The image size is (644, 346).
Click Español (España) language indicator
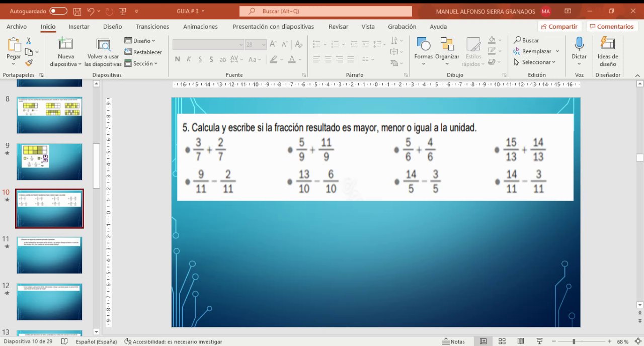click(x=96, y=341)
